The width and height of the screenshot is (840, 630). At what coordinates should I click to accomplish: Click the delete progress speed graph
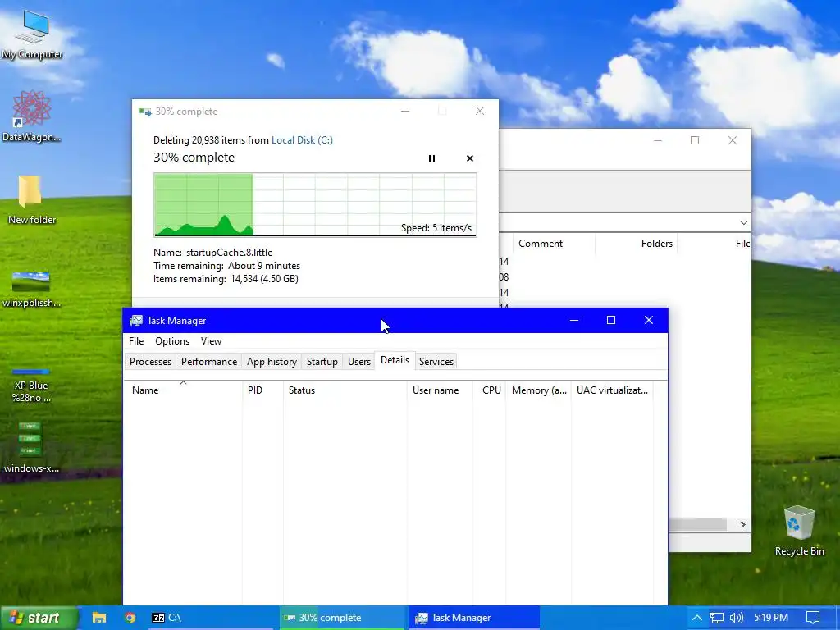coord(315,204)
